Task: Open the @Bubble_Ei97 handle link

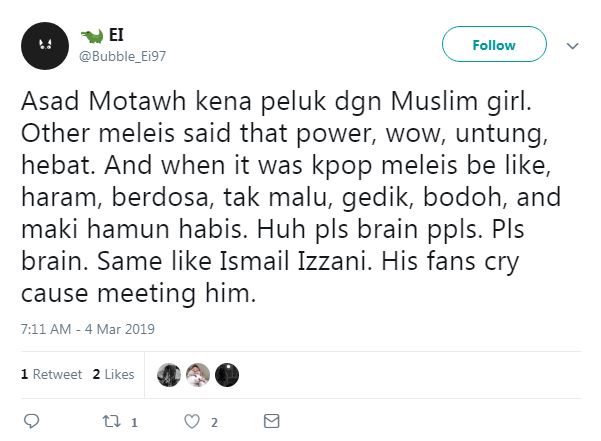Action: tap(123, 56)
